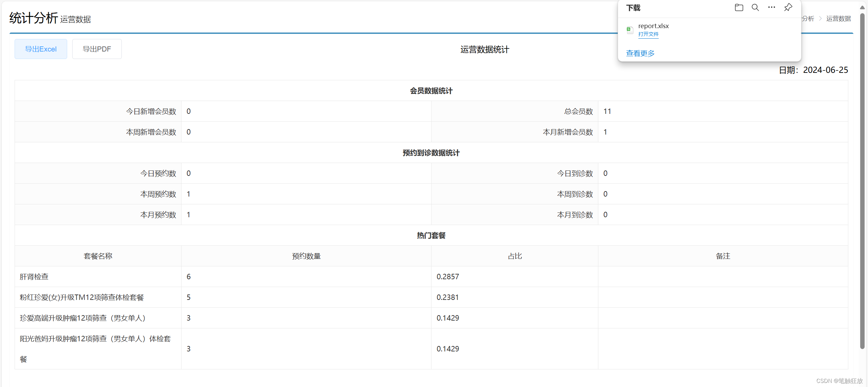Click the 运营数据 breadcrumb item
The width and height of the screenshot is (868, 387).
click(x=838, y=19)
